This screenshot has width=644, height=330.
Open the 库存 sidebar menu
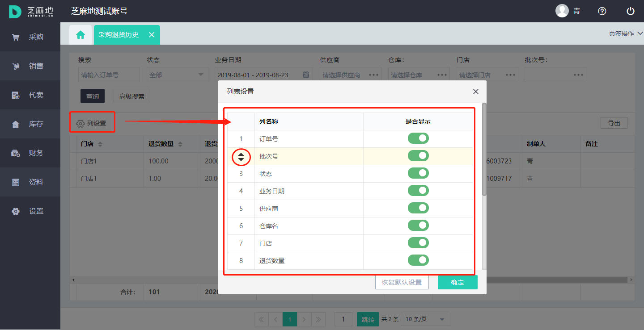(x=30, y=124)
